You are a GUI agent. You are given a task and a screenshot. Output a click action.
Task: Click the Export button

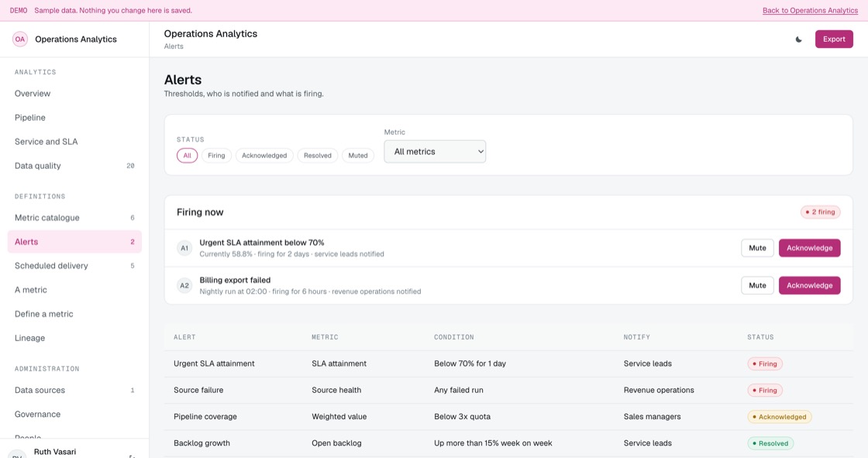point(834,40)
